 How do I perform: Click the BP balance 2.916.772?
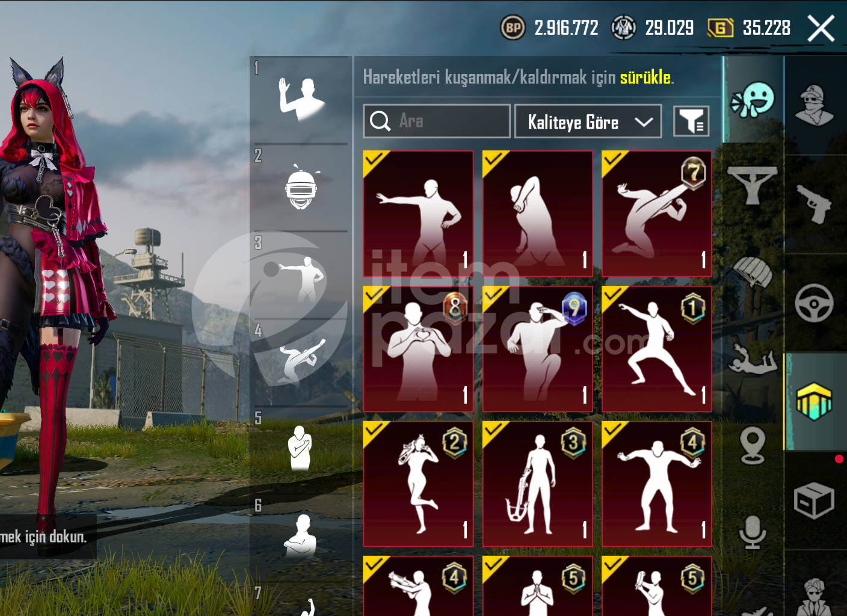click(x=566, y=28)
